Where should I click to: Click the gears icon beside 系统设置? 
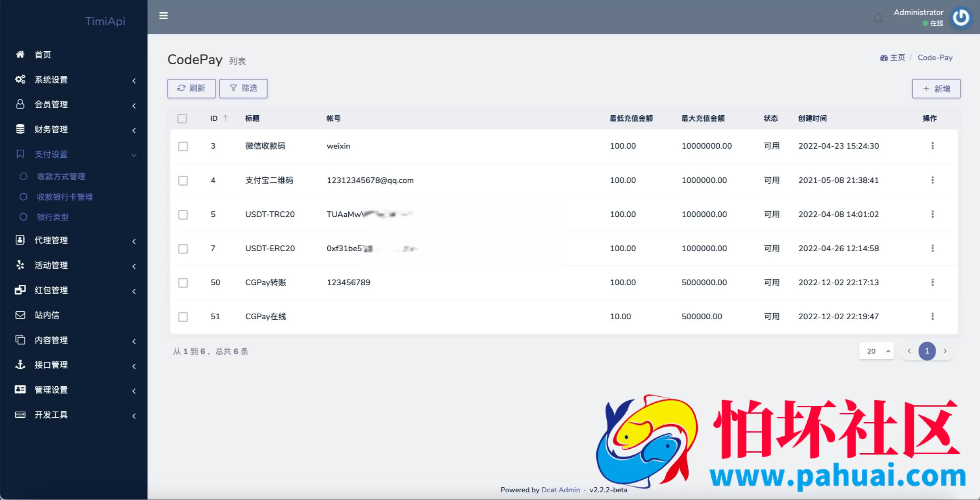click(20, 79)
